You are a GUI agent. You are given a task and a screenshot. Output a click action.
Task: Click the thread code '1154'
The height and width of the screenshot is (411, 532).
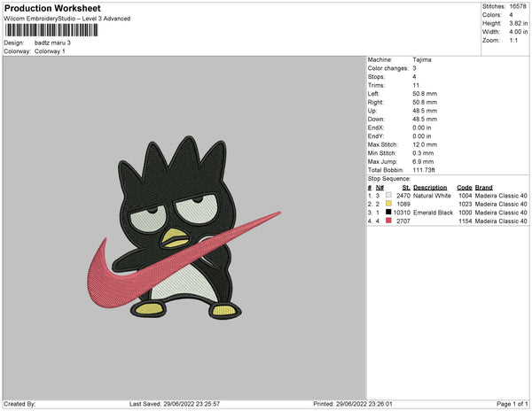[465, 221]
